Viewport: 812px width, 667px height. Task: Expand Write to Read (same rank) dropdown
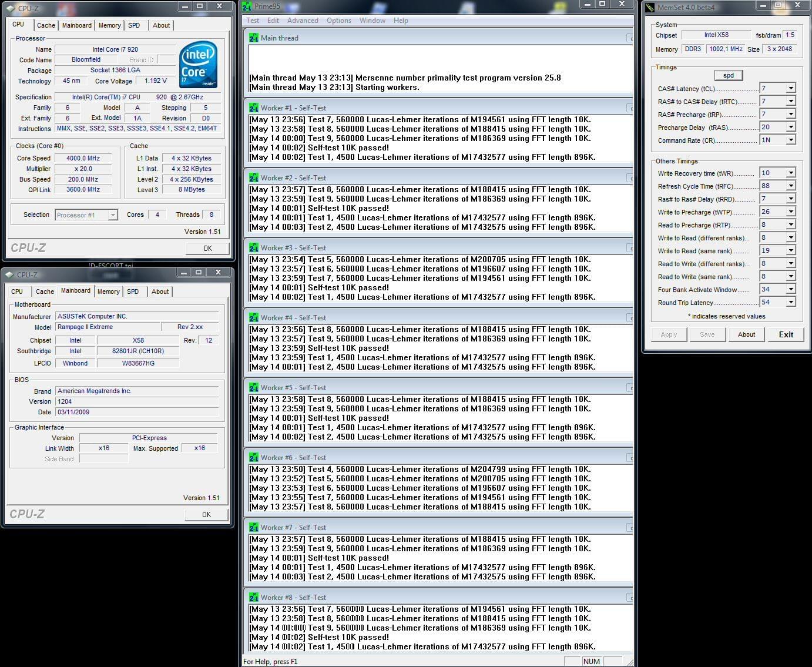[791, 250]
